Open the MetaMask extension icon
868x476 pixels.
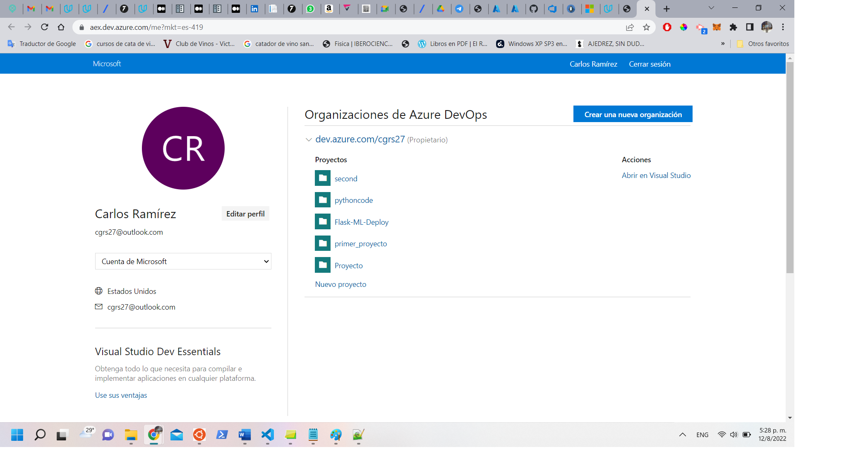coord(717,27)
